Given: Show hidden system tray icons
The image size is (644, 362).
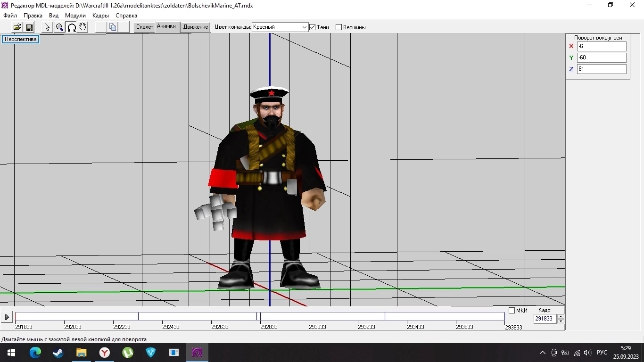Looking at the screenshot, I should click(543, 353).
